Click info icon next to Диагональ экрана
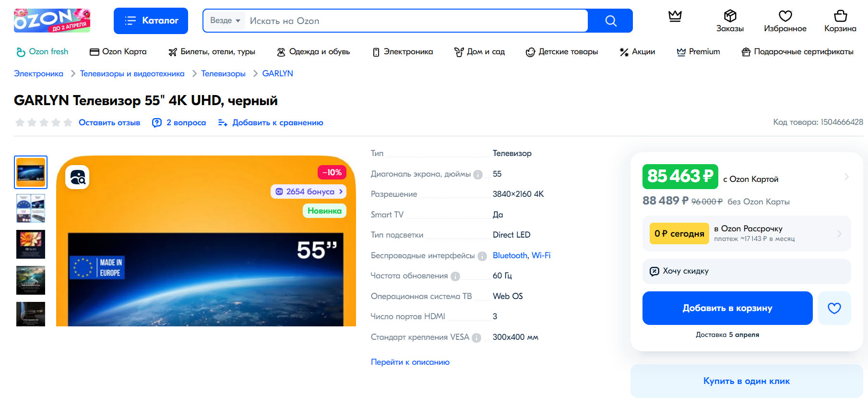Image resolution: width=868 pixels, height=407 pixels. (478, 175)
